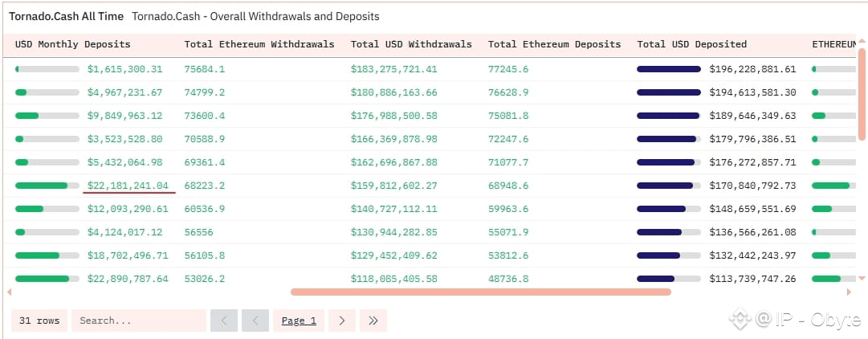This screenshot has width=868, height=339.
Task: Sort by Total Ethereum Withdrawals column
Action: tap(259, 44)
